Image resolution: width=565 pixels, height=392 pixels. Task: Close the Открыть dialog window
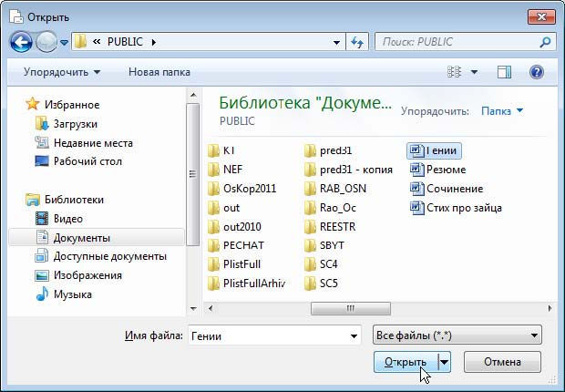click(x=541, y=16)
